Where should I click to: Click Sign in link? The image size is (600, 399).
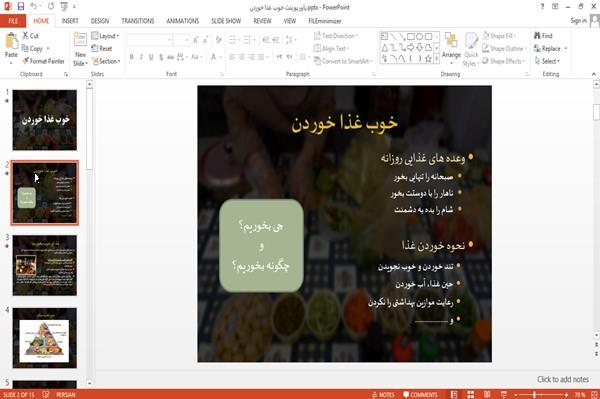click(x=578, y=21)
